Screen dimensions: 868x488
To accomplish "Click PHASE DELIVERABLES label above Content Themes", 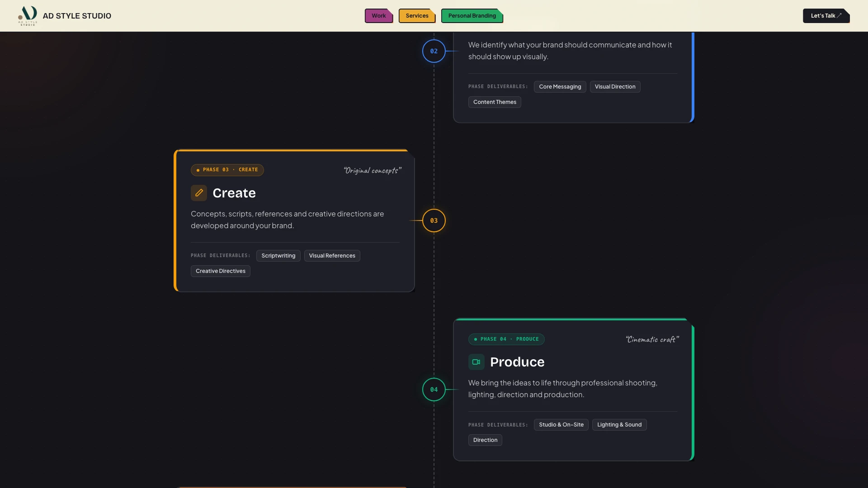I will 498,87.
